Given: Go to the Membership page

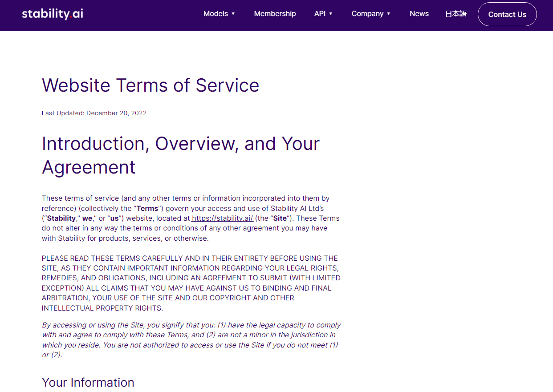Looking at the screenshot, I should [x=275, y=14].
